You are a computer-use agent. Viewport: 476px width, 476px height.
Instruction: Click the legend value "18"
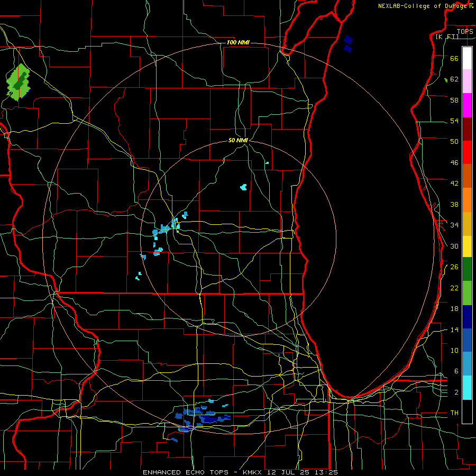pos(454,309)
